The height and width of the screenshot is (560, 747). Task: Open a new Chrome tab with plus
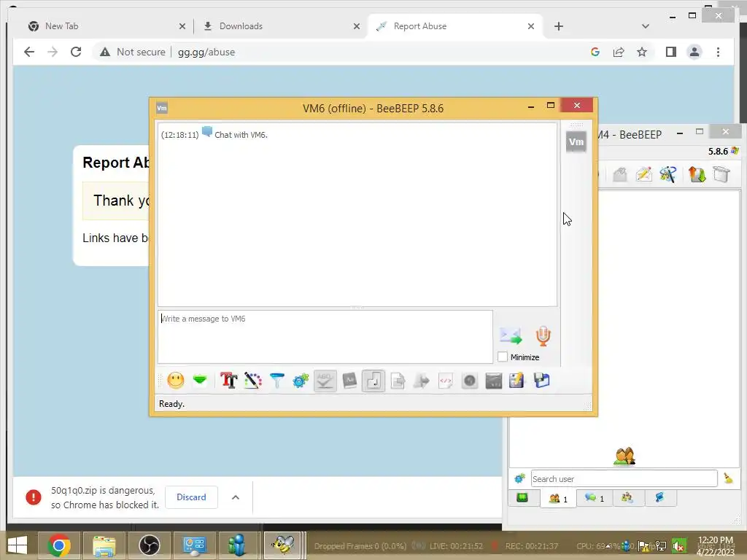point(559,26)
